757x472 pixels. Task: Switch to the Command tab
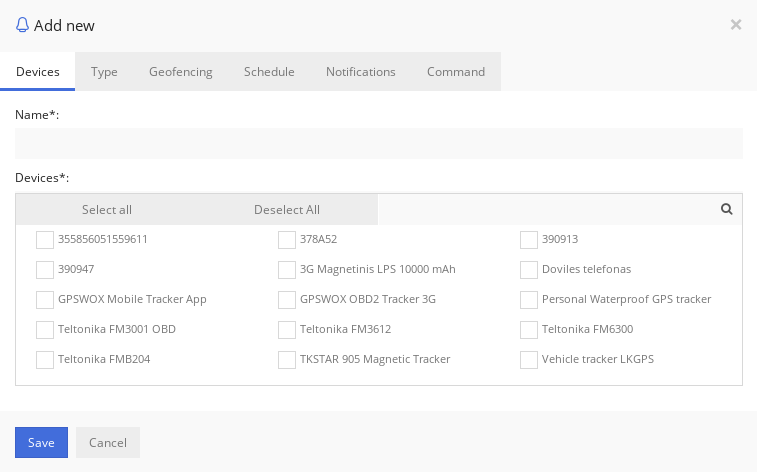(456, 72)
